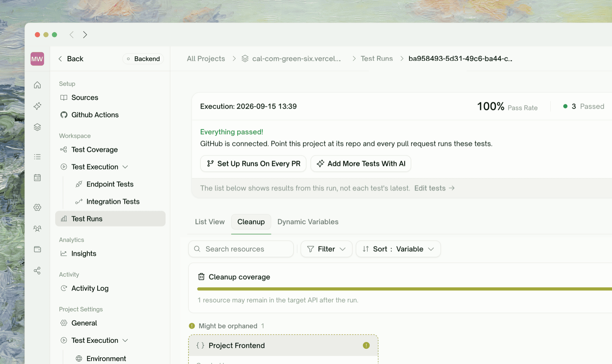Screen dimensions: 612x364
Task: Select the Cleanup tab
Action: click(x=251, y=222)
